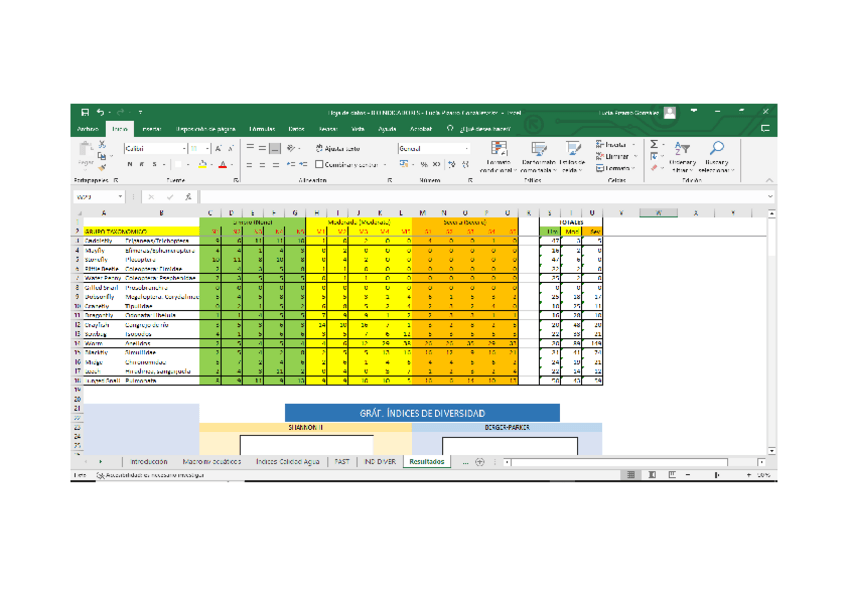Open Formato condicional menu

[498, 157]
